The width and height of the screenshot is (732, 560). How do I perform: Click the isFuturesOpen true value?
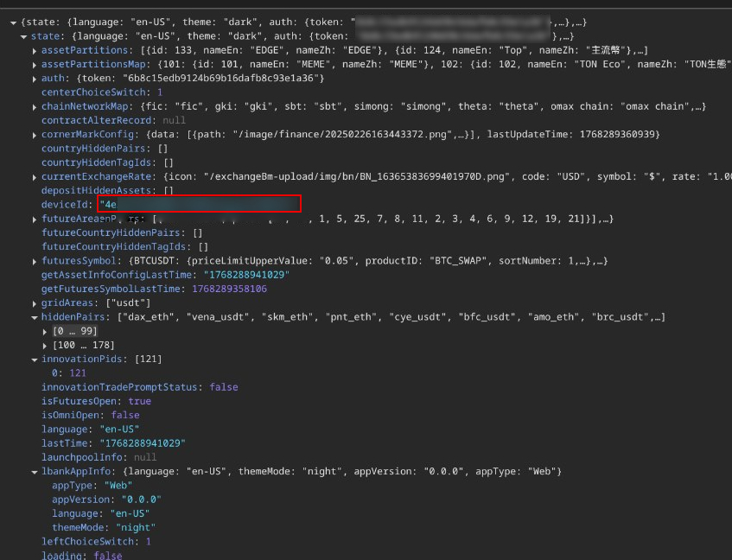pos(140,401)
